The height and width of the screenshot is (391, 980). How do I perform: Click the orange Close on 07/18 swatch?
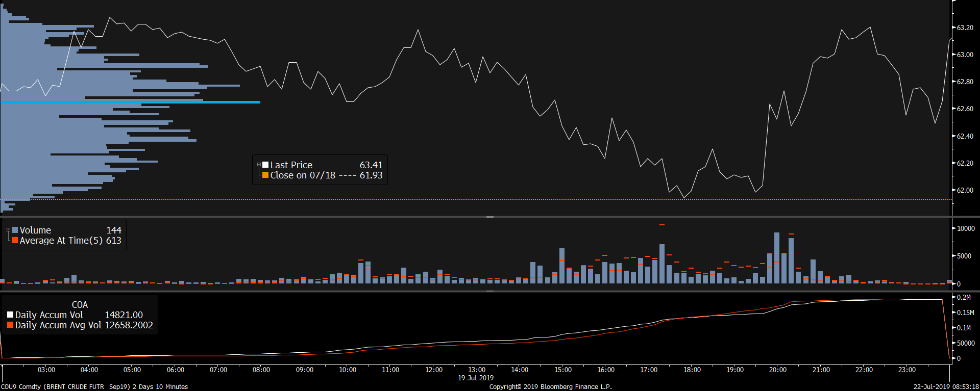click(x=265, y=175)
